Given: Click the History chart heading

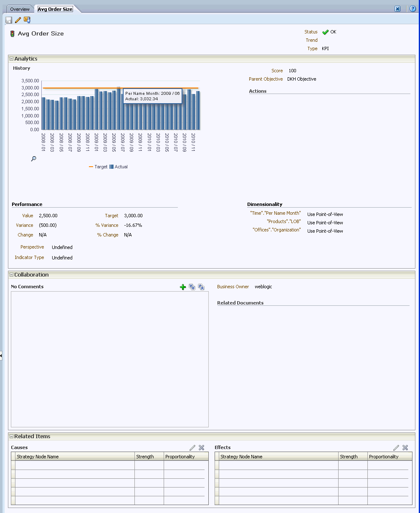Looking at the screenshot, I should click(x=21, y=68).
